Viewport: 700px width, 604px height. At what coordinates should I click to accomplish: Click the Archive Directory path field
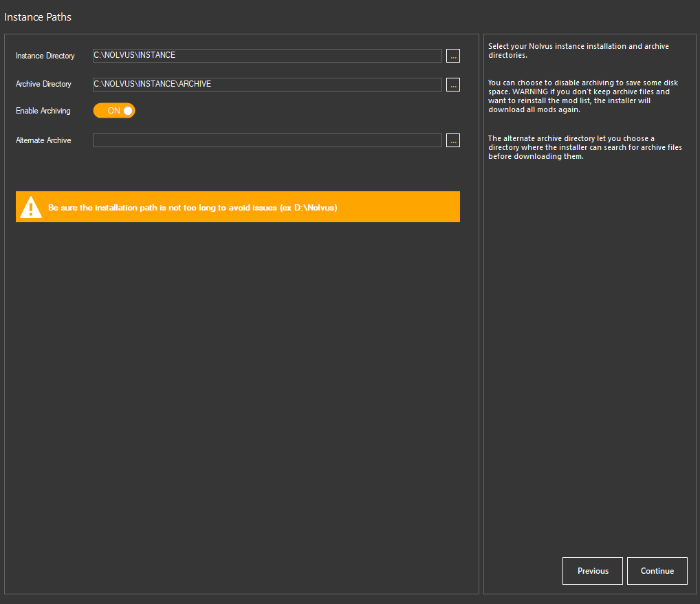coord(267,85)
